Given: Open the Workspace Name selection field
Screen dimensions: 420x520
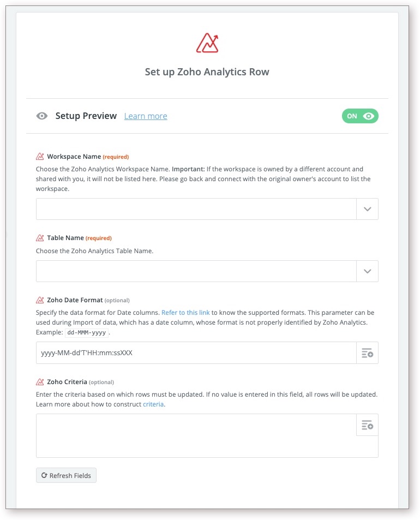Looking at the screenshot, I should point(196,209).
